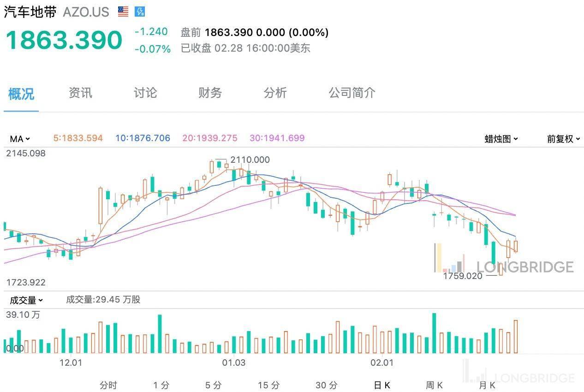The width and height of the screenshot is (584, 392).
Task: Switch to the 分析 analysis tab
Action: pyautogui.click(x=275, y=93)
